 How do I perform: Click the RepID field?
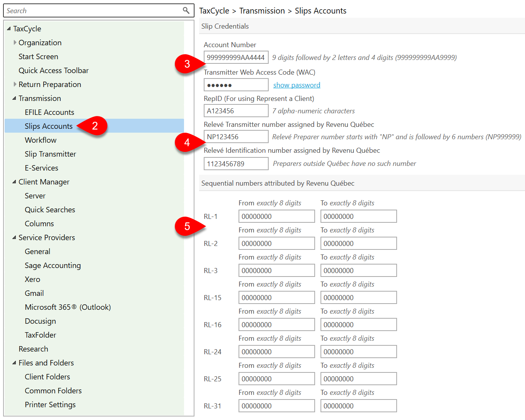point(236,111)
